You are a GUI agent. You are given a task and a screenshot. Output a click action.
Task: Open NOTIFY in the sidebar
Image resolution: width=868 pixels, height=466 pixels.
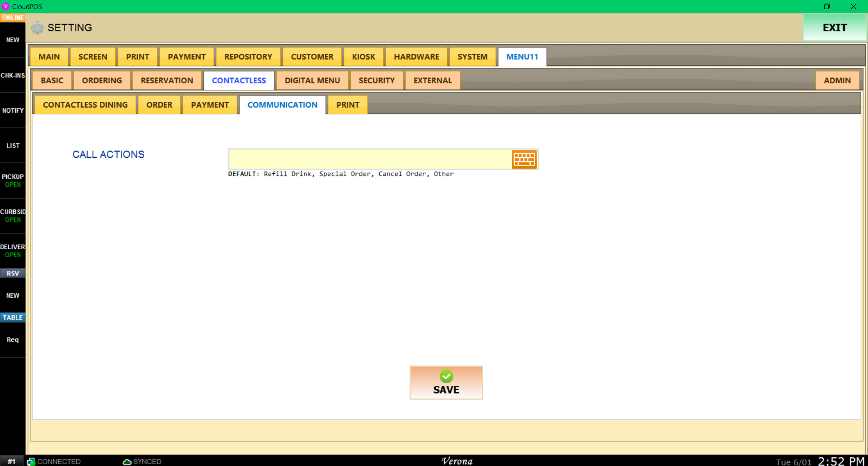click(13, 110)
